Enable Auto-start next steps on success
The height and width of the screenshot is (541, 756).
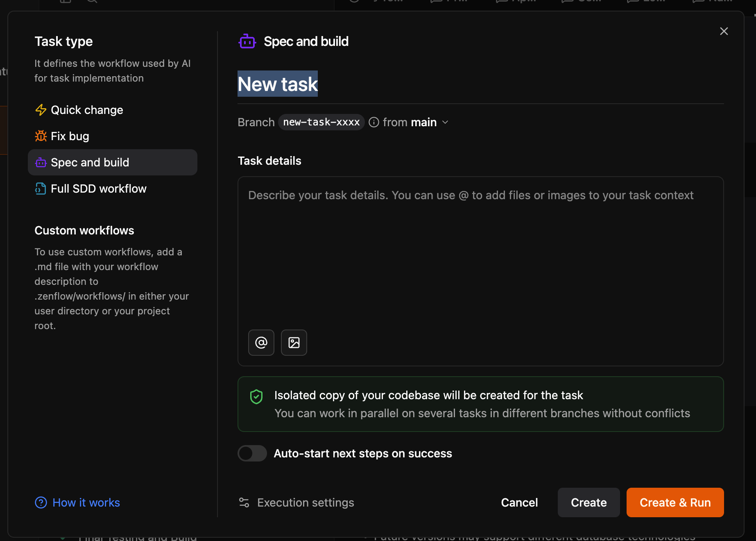(252, 453)
